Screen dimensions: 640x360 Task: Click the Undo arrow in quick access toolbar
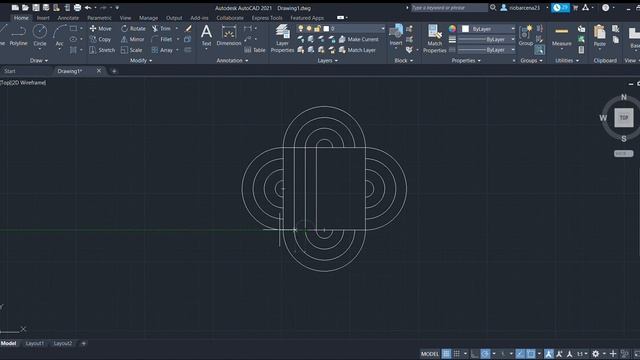click(x=88, y=7)
